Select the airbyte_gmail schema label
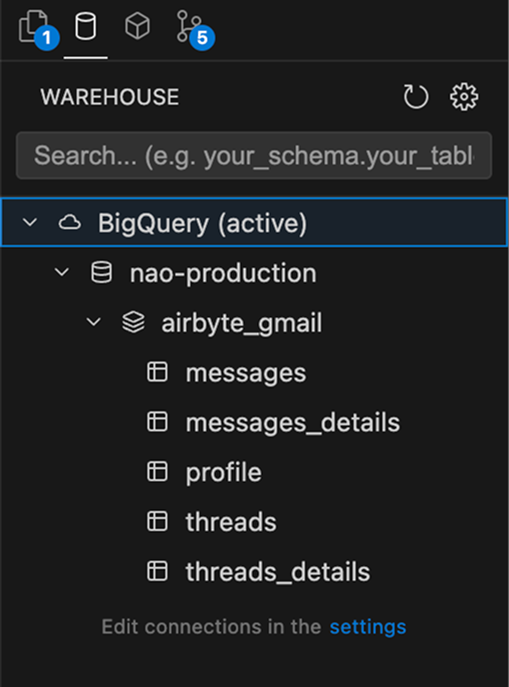 tap(242, 323)
